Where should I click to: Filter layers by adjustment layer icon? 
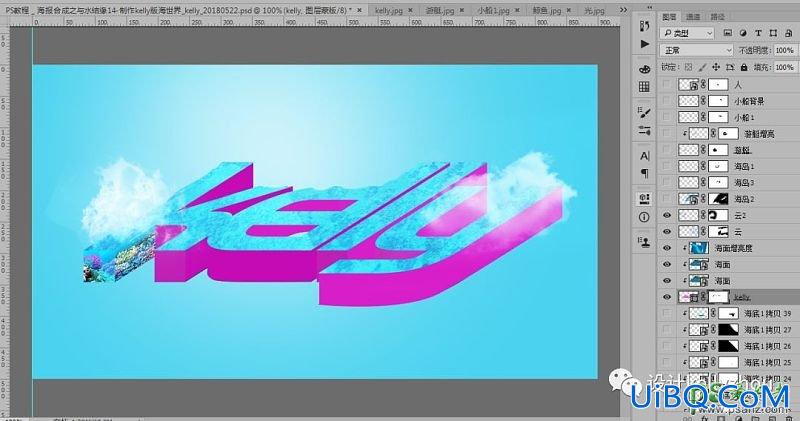(743, 33)
